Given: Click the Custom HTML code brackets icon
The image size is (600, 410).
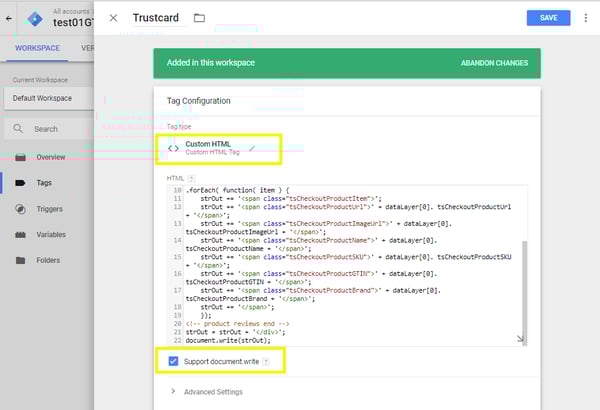Looking at the screenshot, I should pos(173,148).
